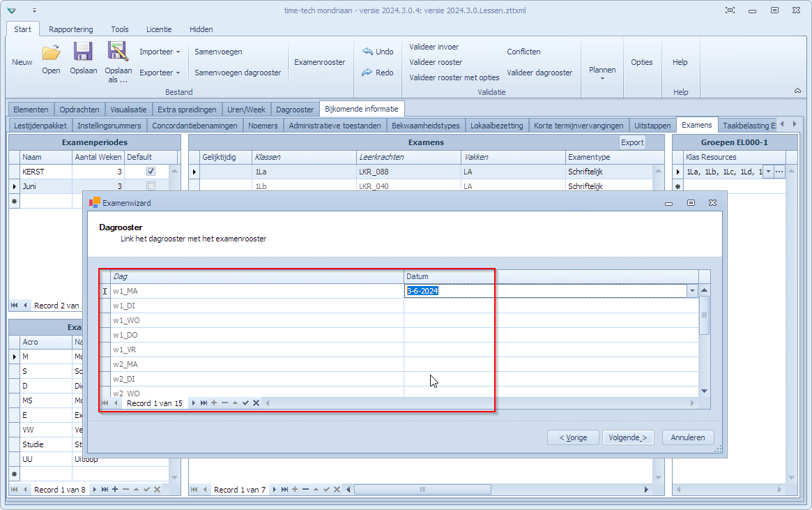This screenshot has width=812, height=510.
Task: Confirm edit with checkmark in Examenwizard navigator
Action: click(x=245, y=403)
